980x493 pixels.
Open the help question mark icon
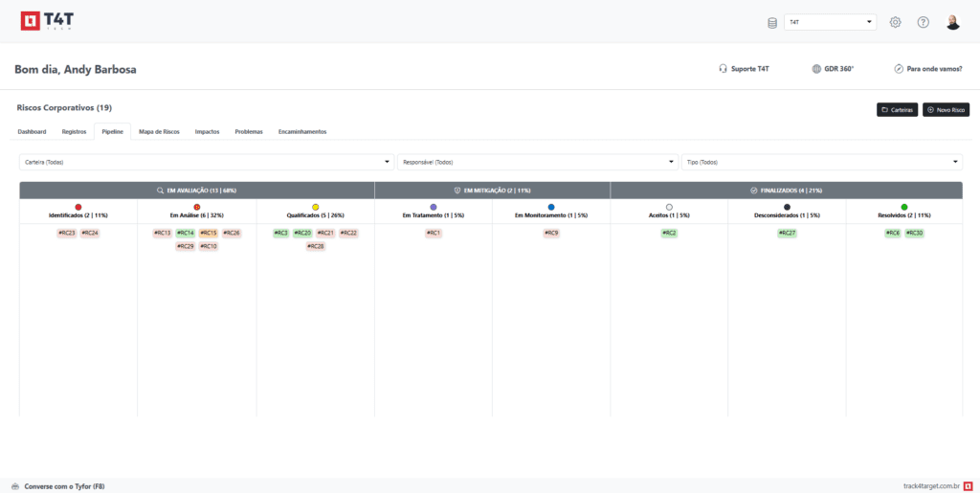pos(923,22)
